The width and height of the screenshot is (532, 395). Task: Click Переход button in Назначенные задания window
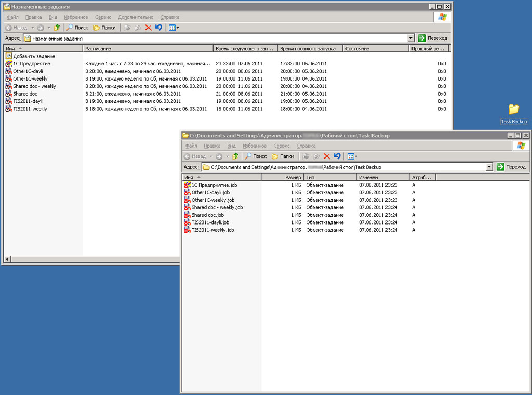433,38
